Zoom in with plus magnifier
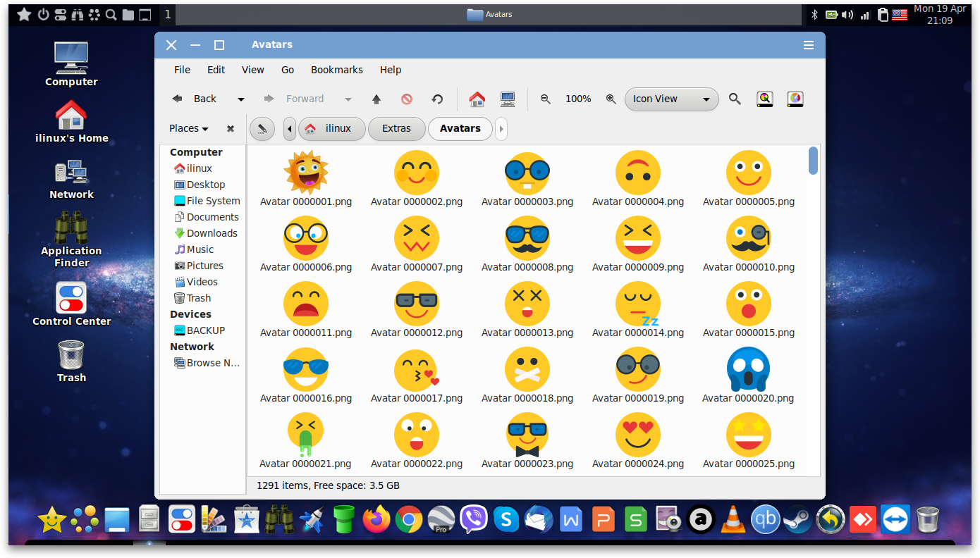The width and height of the screenshot is (980, 558). (x=611, y=99)
